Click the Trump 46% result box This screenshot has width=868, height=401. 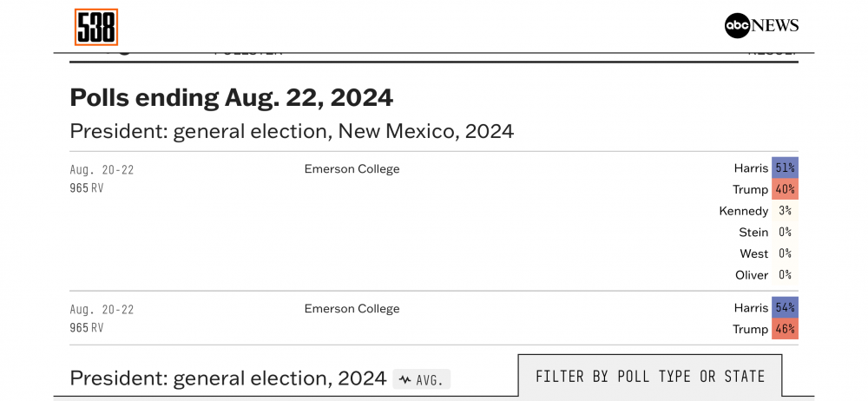[x=785, y=329]
